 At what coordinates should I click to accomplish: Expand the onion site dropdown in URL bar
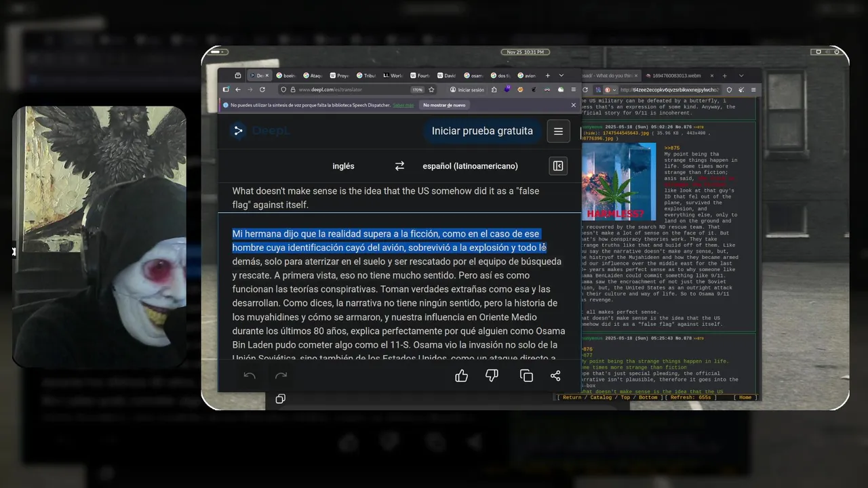[614, 89]
